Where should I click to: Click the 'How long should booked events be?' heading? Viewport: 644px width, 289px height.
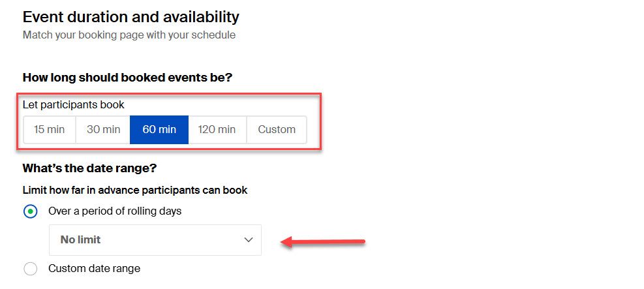tap(127, 77)
